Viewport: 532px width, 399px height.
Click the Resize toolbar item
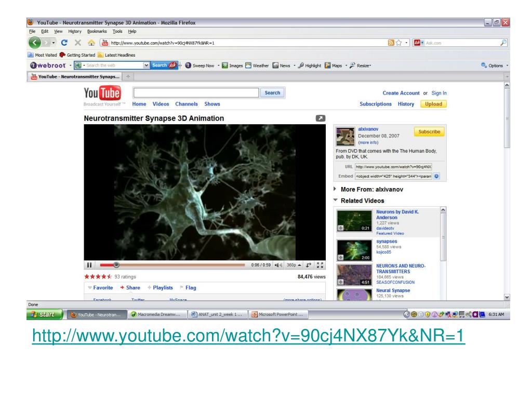[x=360, y=65]
